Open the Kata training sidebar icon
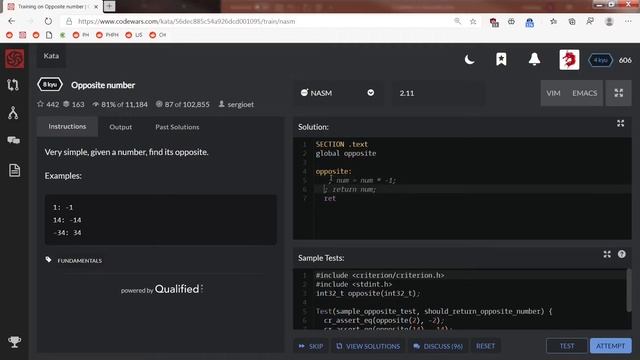Image resolution: width=640 pixels, height=360 pixels. (13, 85)
